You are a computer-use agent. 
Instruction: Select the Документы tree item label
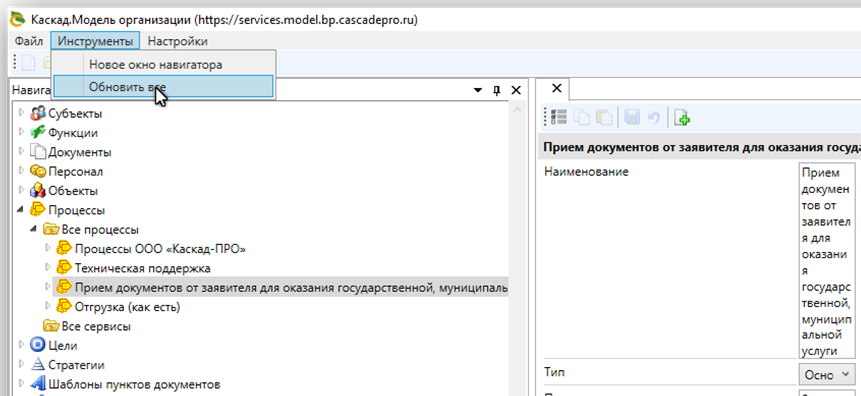tap(80, 153)
